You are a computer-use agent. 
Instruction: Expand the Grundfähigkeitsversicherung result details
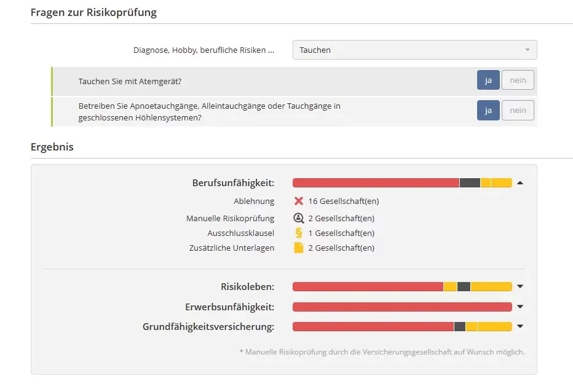pyautogui.click(x=520, y=326)
